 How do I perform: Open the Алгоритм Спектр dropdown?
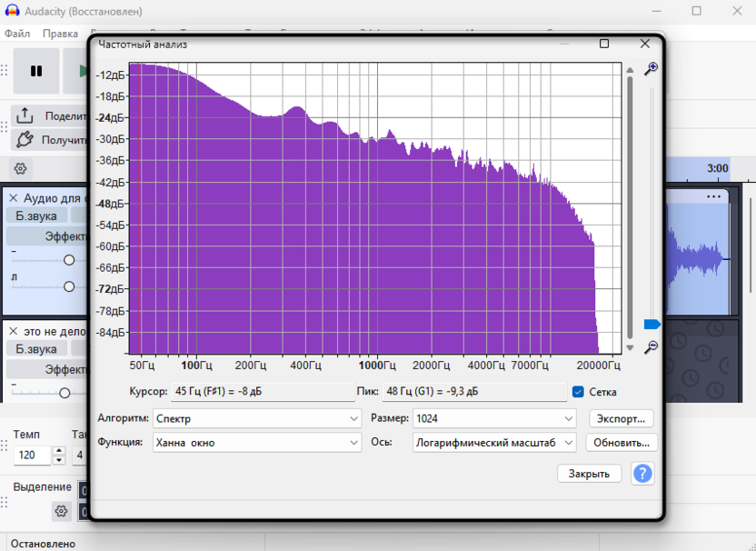point(257,418)
